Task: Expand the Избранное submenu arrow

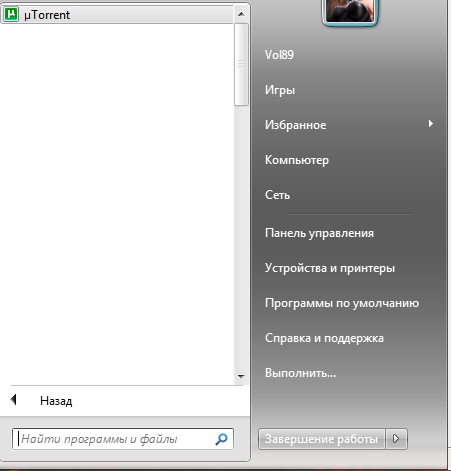Action: click(431, 124)
